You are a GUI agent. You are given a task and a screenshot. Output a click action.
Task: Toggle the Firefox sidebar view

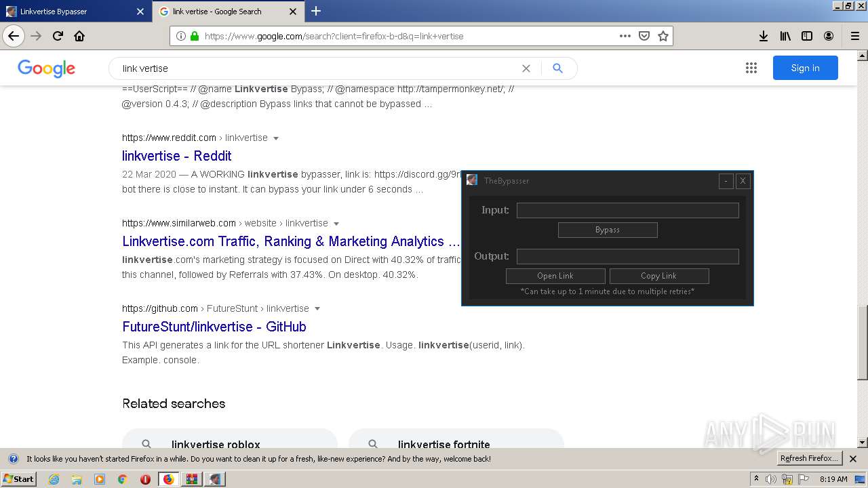coord(807,36)
